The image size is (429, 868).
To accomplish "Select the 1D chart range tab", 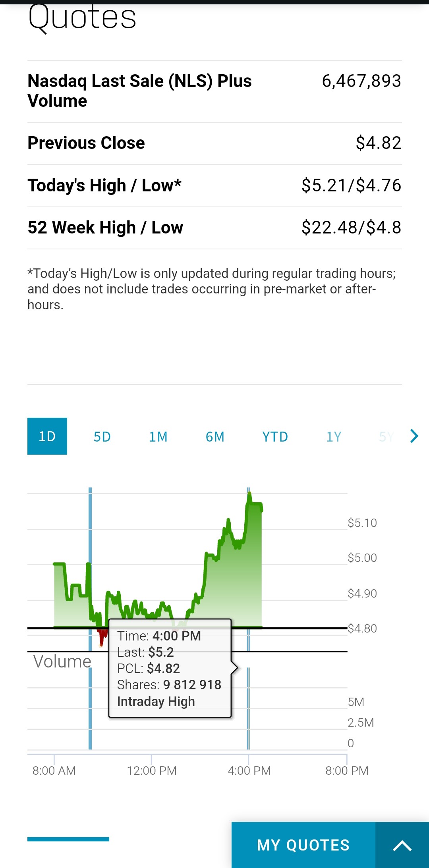I will click(47, 436).
